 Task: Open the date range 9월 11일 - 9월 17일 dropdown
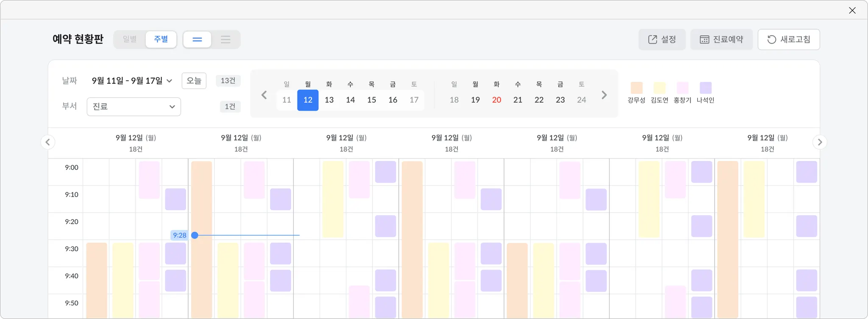(132, 80)
